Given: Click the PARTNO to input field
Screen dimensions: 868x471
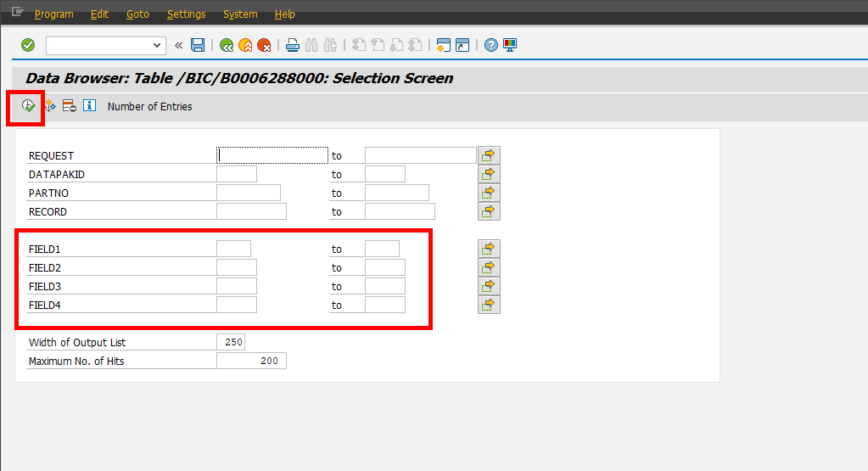Looking at the screenshot, I should point(397,193).
